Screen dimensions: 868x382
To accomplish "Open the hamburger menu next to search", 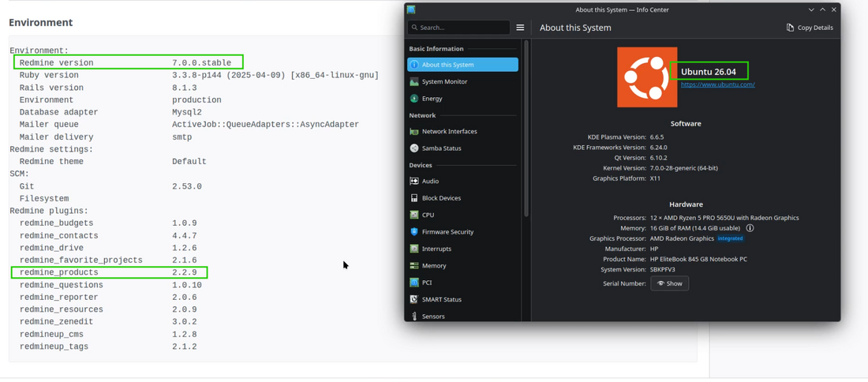I will (520, 27).
